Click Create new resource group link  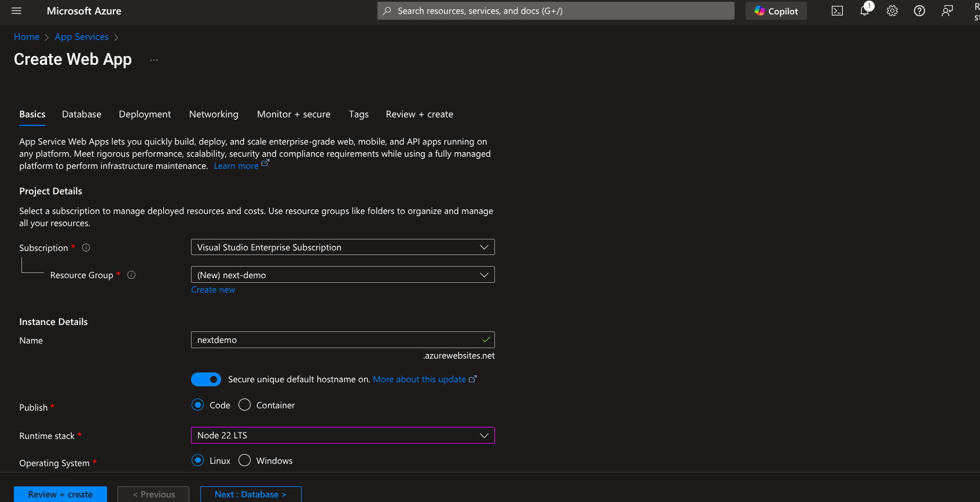(x=213, y=290)
